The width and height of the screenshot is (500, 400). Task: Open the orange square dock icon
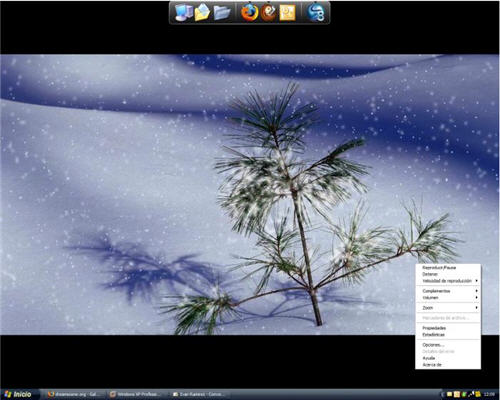coord(287,13)
